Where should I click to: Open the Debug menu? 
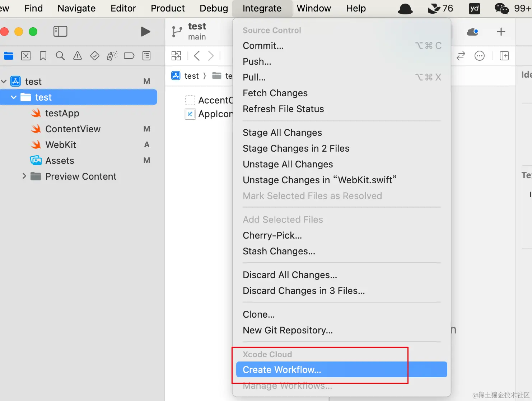click(214, 8)
